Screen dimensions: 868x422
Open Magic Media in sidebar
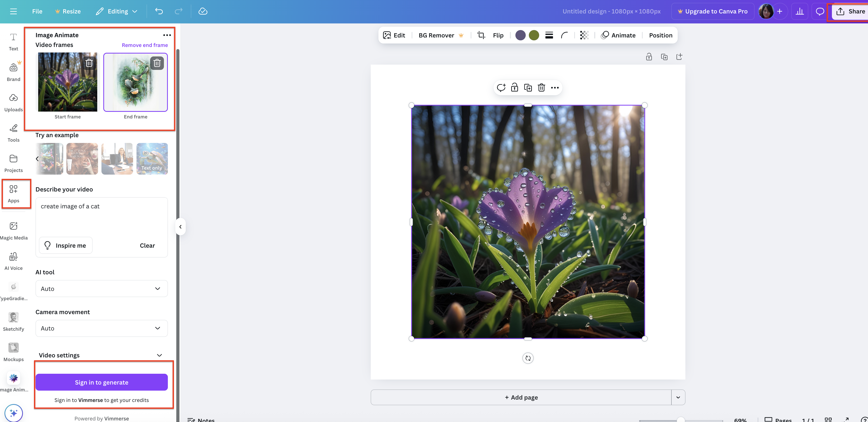tap(13, 231)
